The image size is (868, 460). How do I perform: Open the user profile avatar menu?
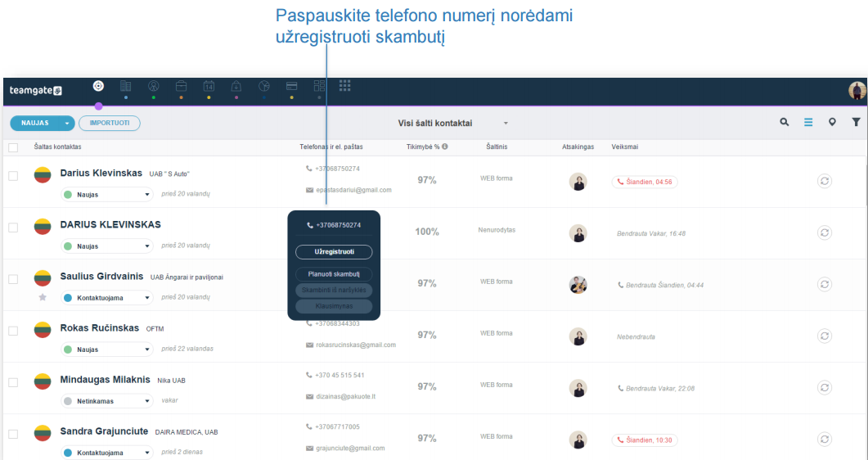857,90
